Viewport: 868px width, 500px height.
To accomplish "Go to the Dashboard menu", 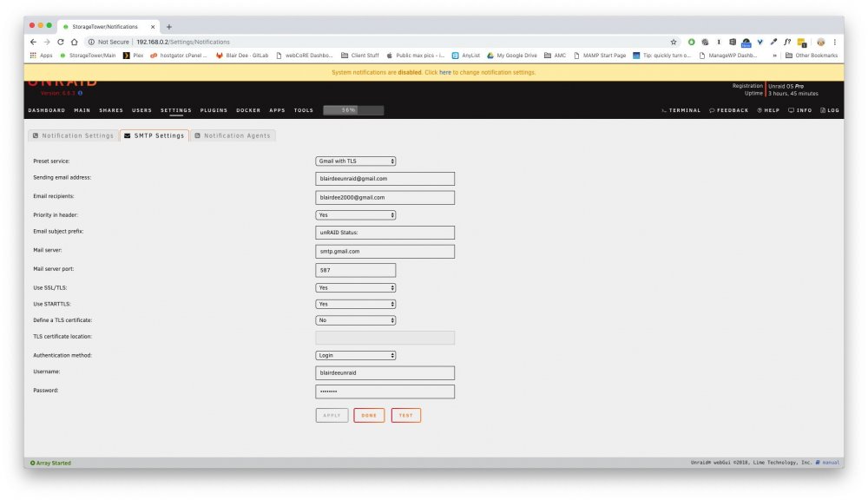I will pos(47,110).
